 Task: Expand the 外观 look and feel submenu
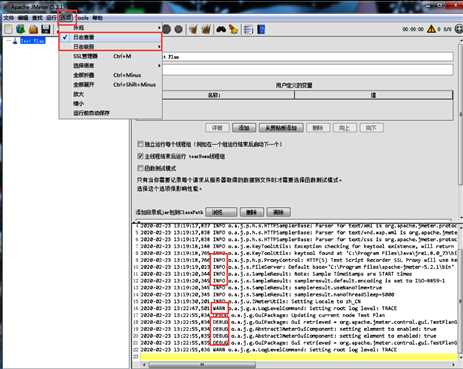tap(110, 28)
